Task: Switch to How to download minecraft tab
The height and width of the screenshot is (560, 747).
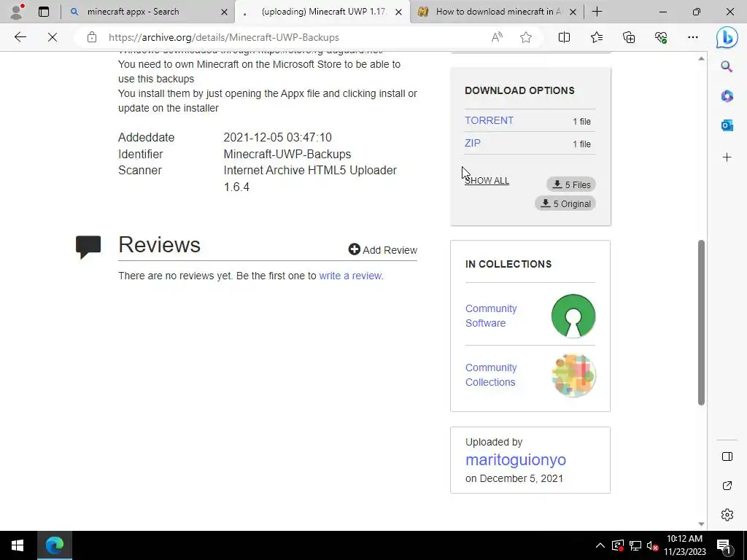Action: pos(498,12)
